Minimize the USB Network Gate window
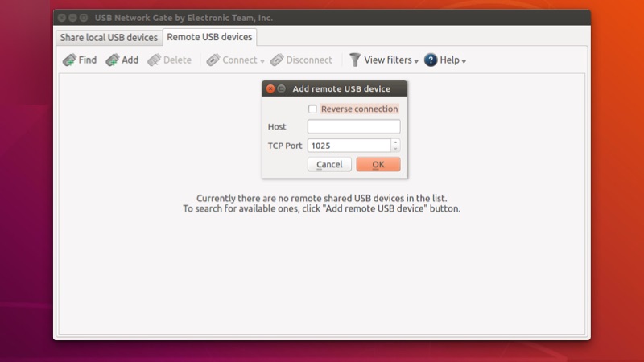The width and height of the screenshot is (644, 362). click(72, 18)
